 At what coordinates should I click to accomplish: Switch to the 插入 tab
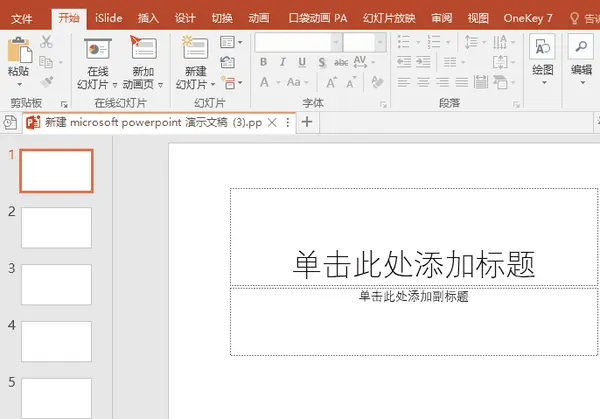coord(148,18)
